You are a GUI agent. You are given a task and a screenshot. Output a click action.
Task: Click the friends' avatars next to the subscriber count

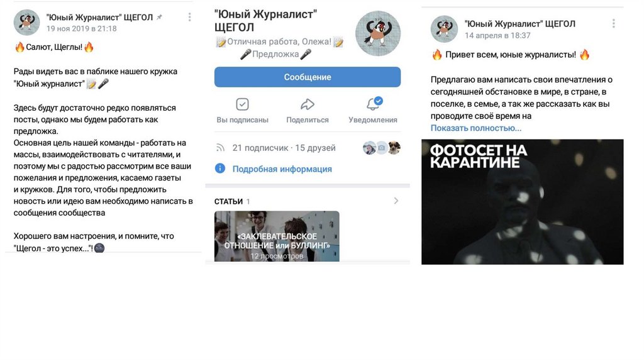(382, 148)
